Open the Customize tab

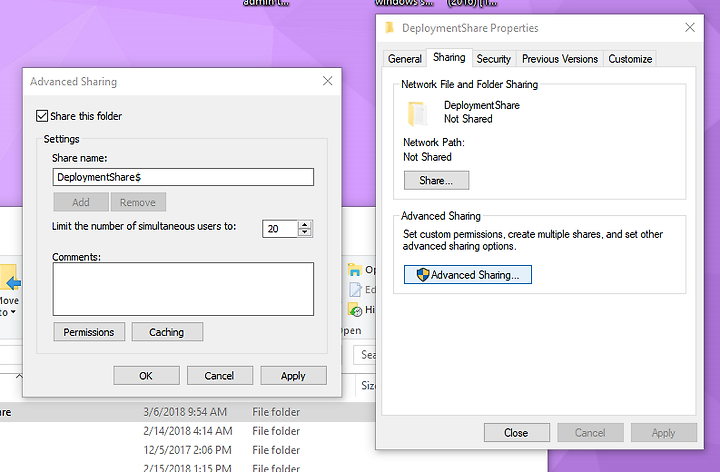[630, 59]
